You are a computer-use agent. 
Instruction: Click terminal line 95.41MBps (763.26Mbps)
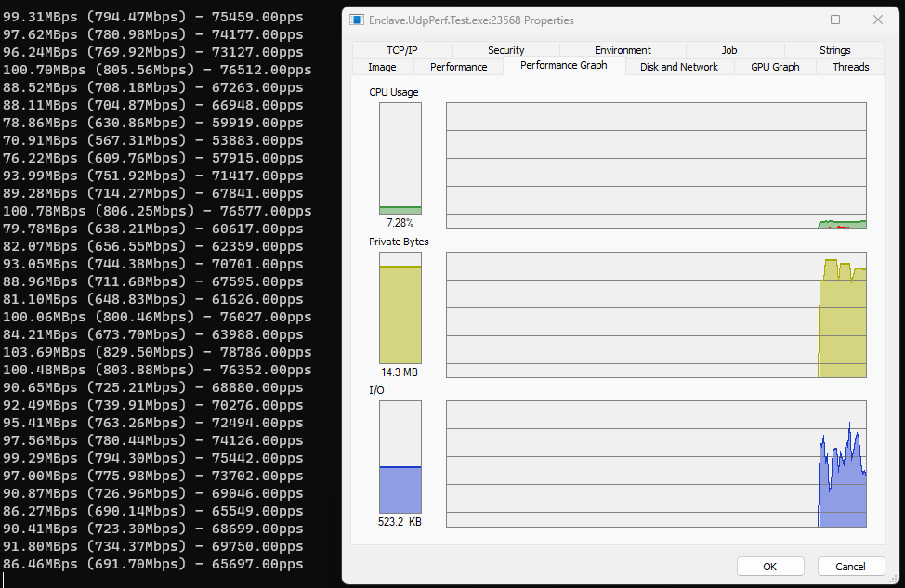[x=153, y=423]
